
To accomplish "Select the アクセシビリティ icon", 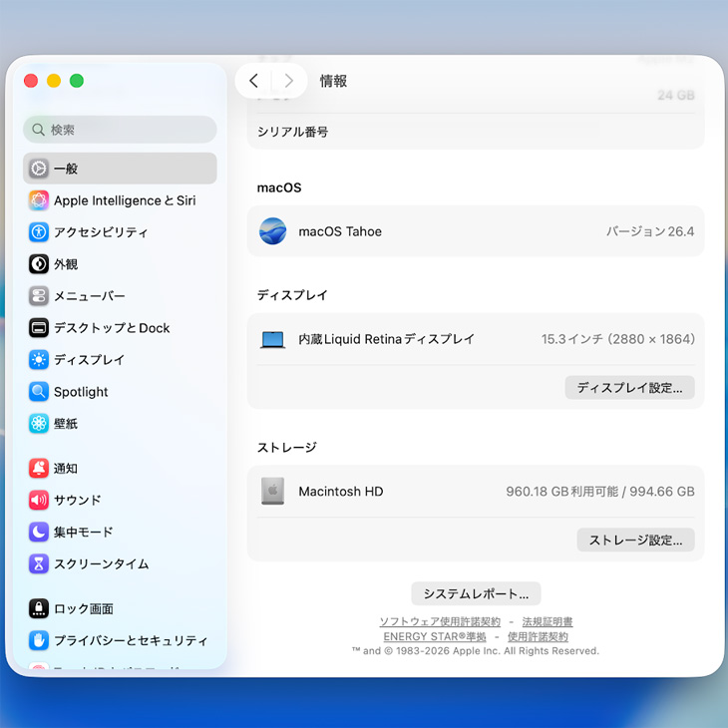I will coord(39,232).
